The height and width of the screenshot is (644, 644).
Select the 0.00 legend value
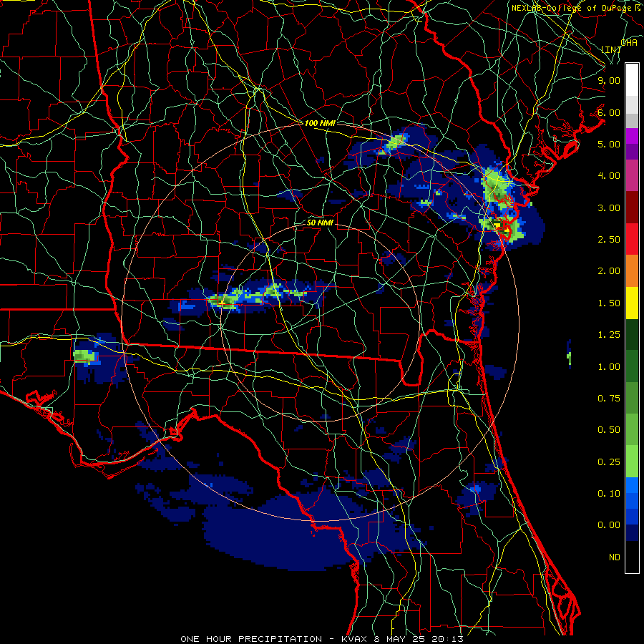pos(609,525)
